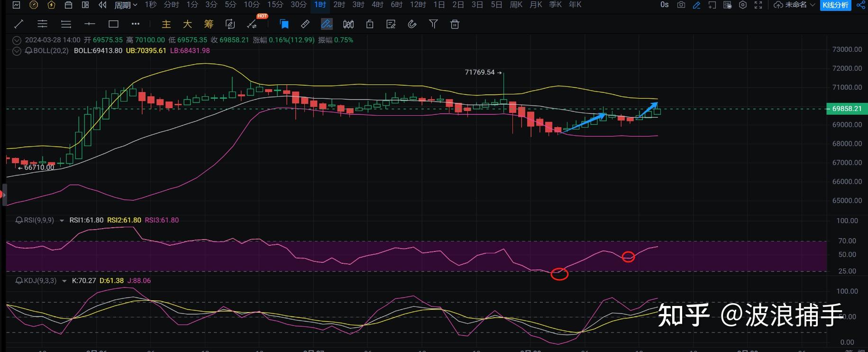Image resolution: width=868 pixels, height=352 pixels.
Task: Switch to the 4时 timeframe
Action: tap(377, 5)
